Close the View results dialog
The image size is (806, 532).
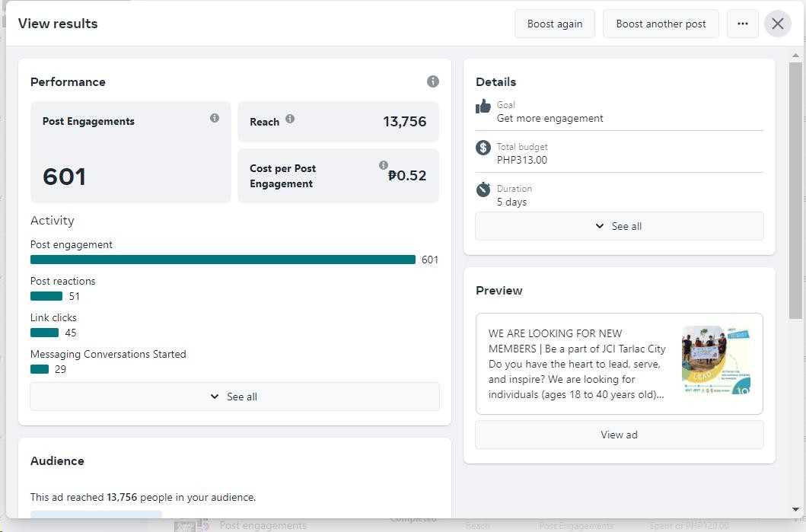(x=777, y=24)
